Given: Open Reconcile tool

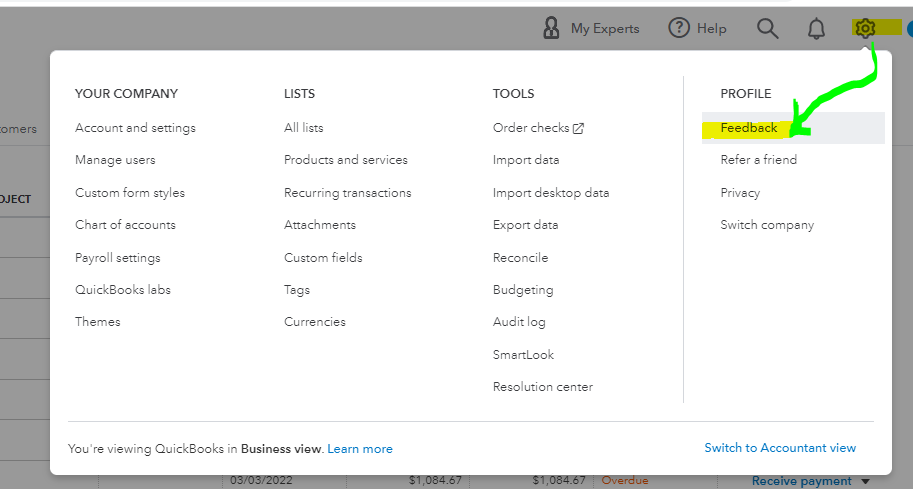Looking at the screenshot, I should point(521,257).
